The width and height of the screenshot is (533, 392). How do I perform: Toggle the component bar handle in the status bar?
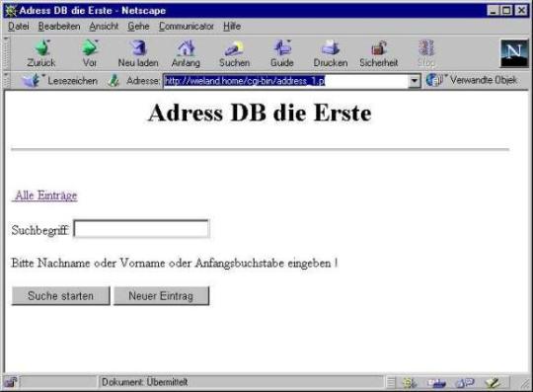[391, 383]
